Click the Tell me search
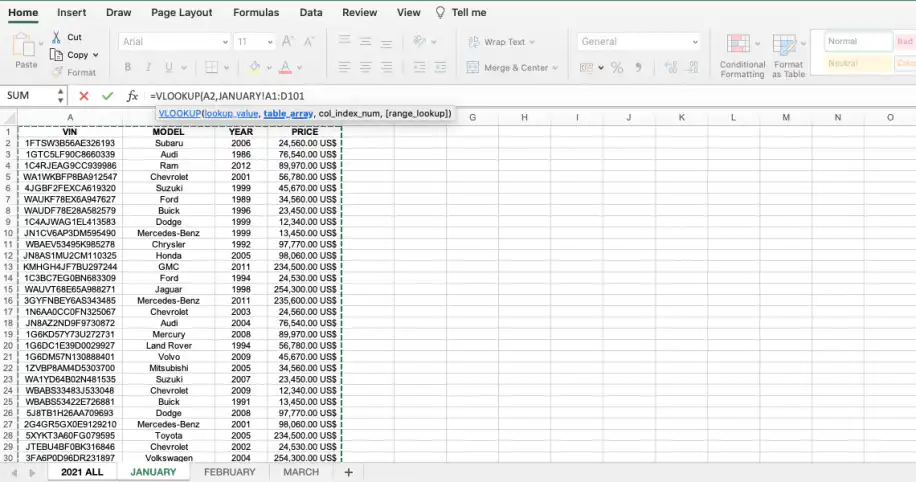The width and height of the screenshot is (916, 482). pos(461,12)
